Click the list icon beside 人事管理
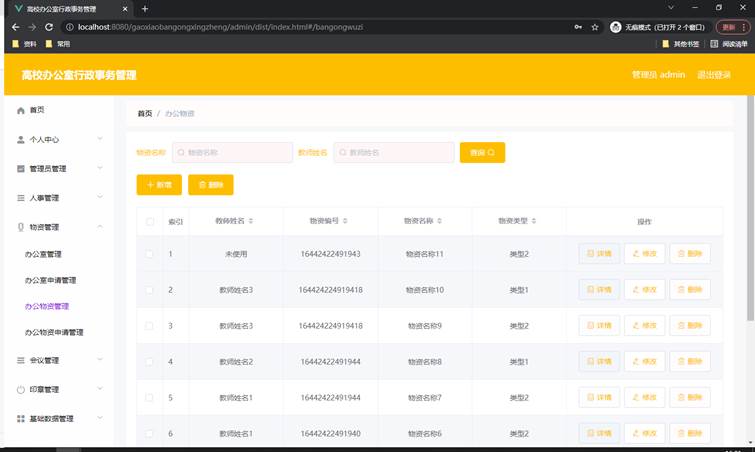 coord(21,198)
